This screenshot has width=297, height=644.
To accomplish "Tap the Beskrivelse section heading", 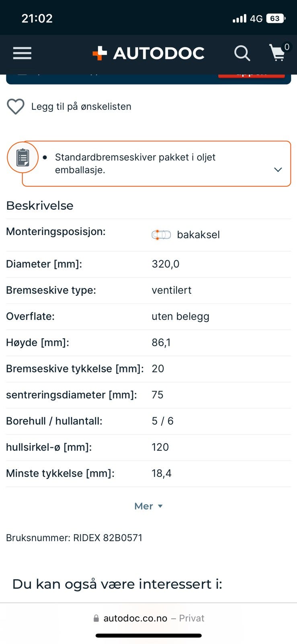I will point(40,206).
